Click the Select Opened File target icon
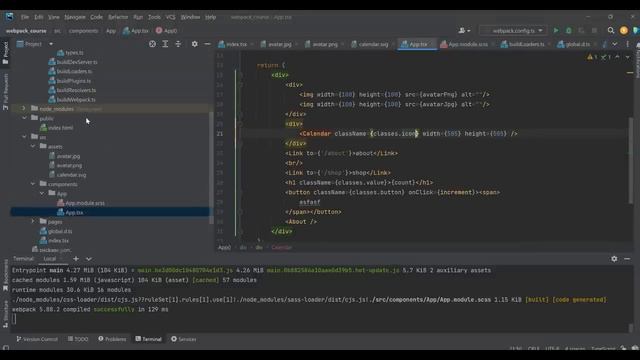The height and width of the screenshot is (360, 640). (x=152, y=44)
